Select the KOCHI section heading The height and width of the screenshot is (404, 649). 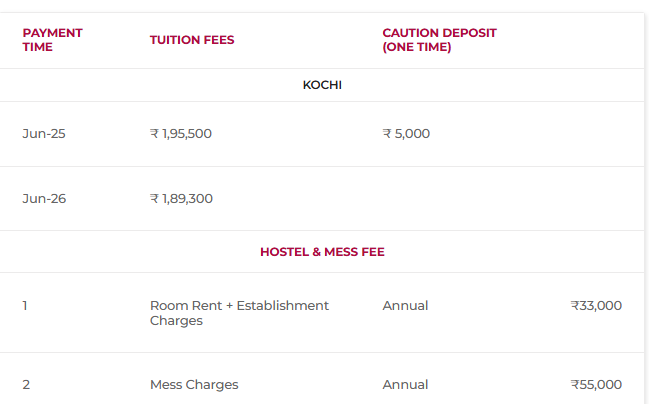tap(322, 85)
